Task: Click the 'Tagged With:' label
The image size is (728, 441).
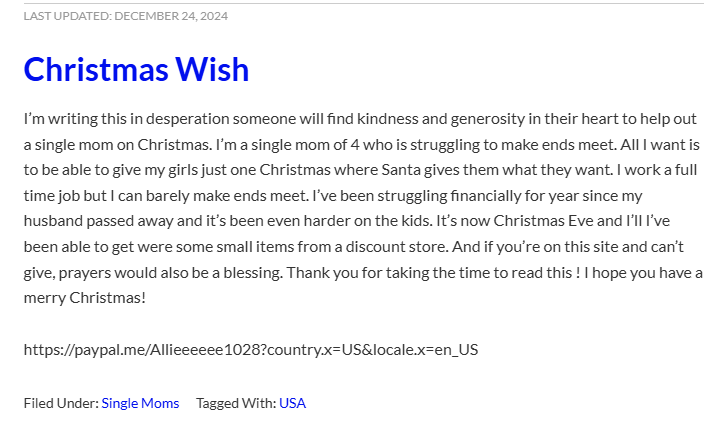Action: point(236,403)
